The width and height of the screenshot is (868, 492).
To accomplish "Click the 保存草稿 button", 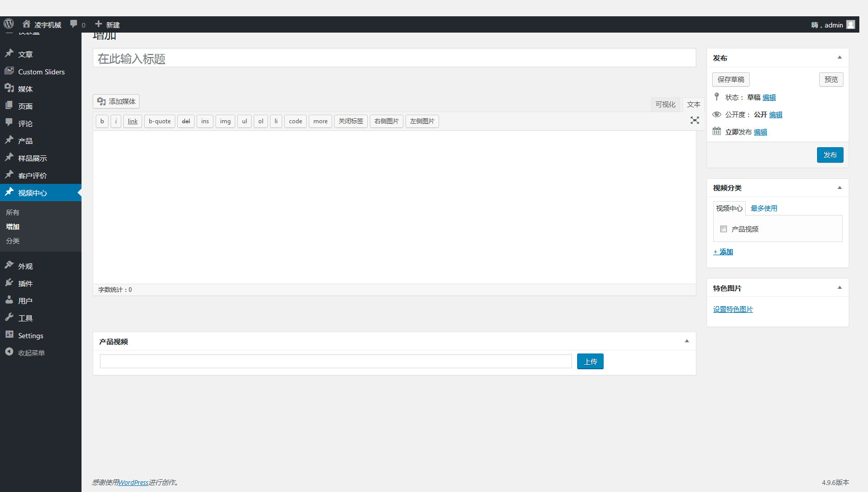I will pyautogui.click(x=731, y=79).
